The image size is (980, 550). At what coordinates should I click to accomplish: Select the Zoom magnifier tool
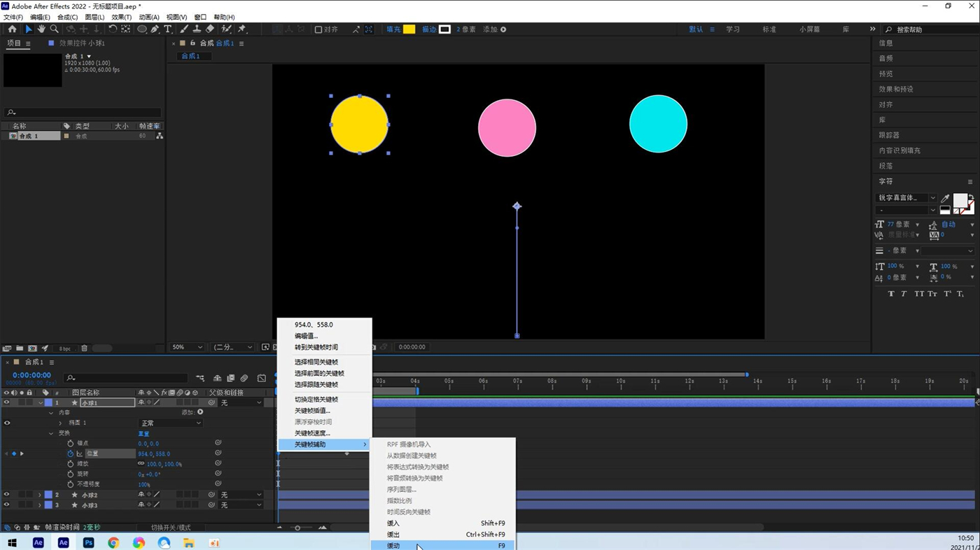click(x=54, y=29)
